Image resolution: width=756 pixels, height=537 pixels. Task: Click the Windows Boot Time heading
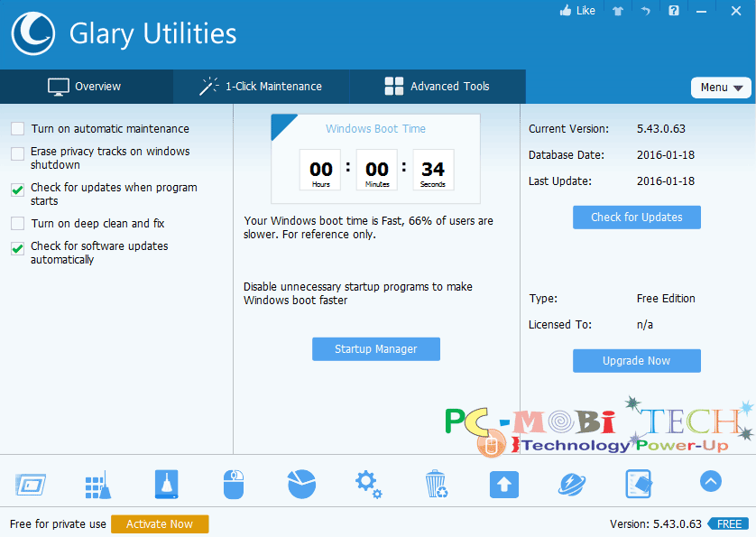click(x=375, y=129)
